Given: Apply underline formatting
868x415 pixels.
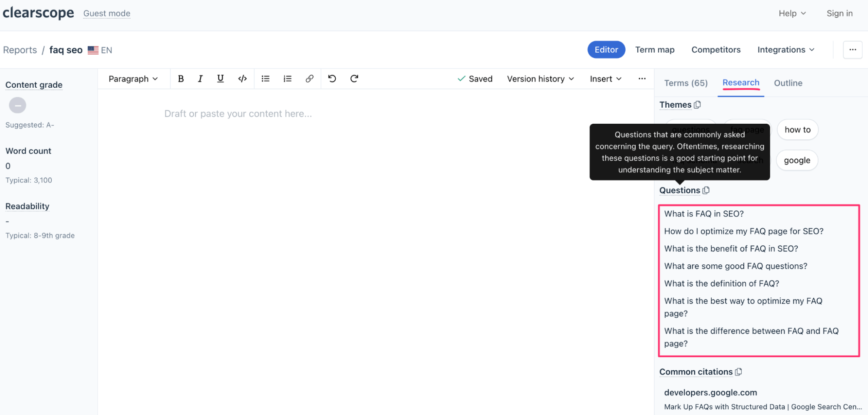Looking at the screenshot, I should point(221,79).
